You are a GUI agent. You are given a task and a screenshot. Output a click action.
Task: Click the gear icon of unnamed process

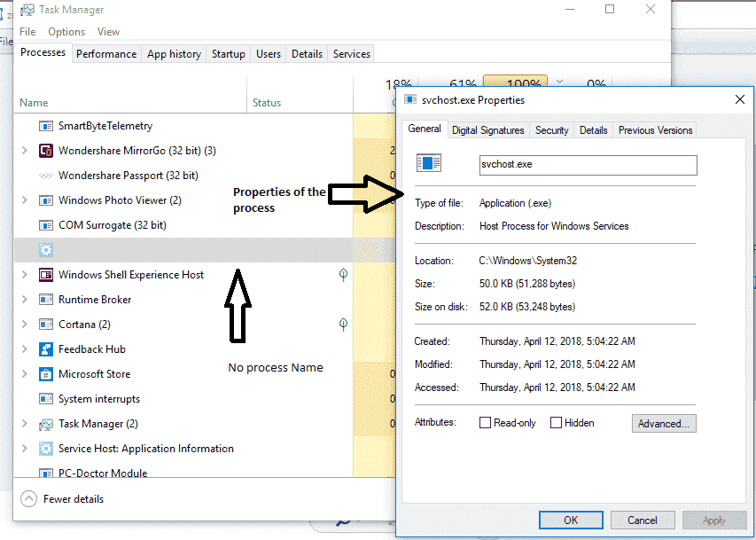click(46, 250)
